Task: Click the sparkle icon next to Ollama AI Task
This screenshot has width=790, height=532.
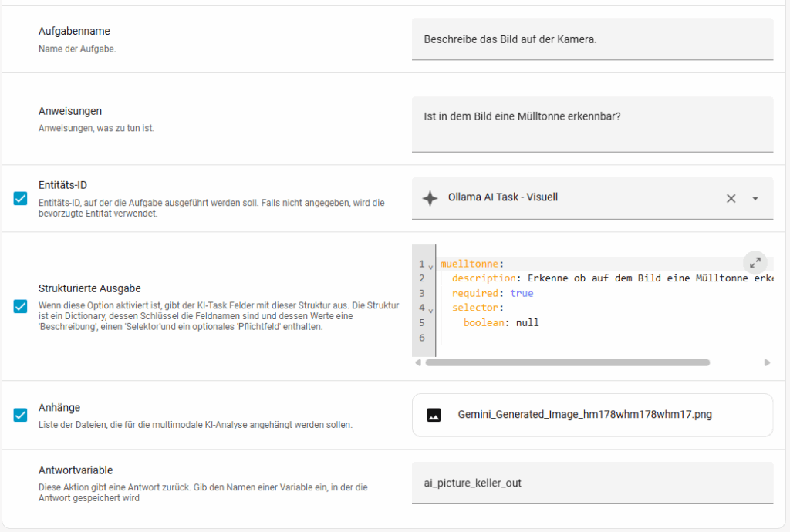Action: (x=430, y=198)
